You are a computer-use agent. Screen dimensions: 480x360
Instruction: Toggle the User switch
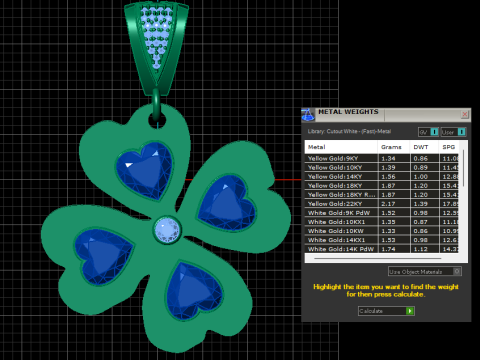[x=453, y=132]
